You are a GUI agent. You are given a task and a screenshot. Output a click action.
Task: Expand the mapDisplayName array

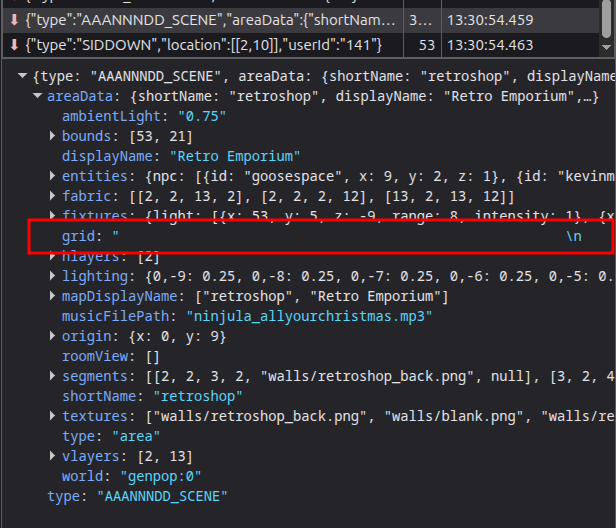coord(53,296)
